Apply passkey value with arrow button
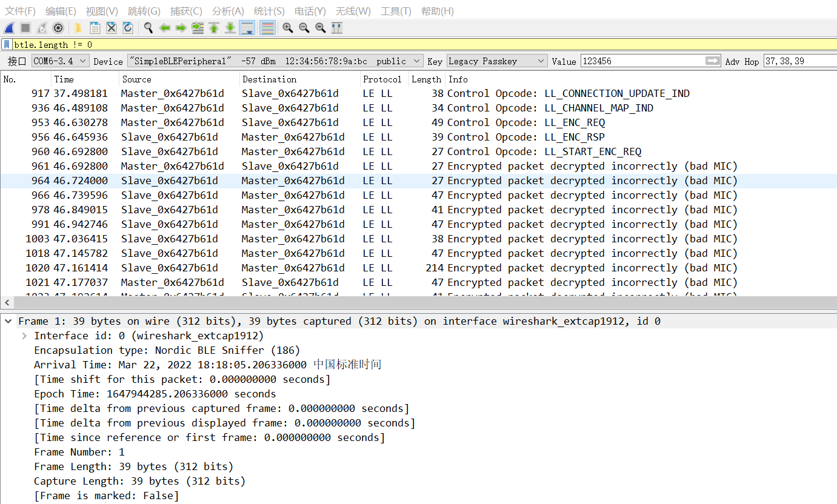The image size is (837, 504). coord(713,61)
